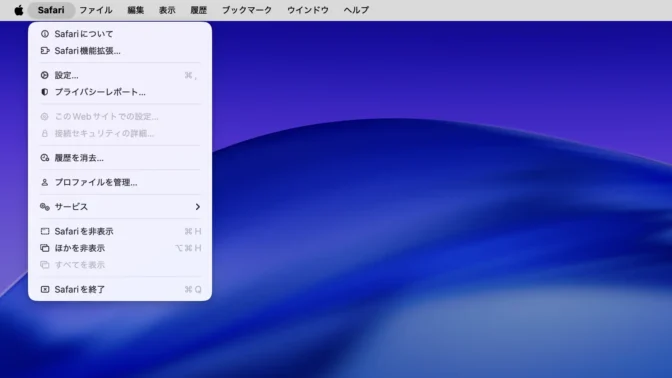Click info icon beside Safariについて
The height and width of the screenshot is (378, 672).
(x=45, y=34)
